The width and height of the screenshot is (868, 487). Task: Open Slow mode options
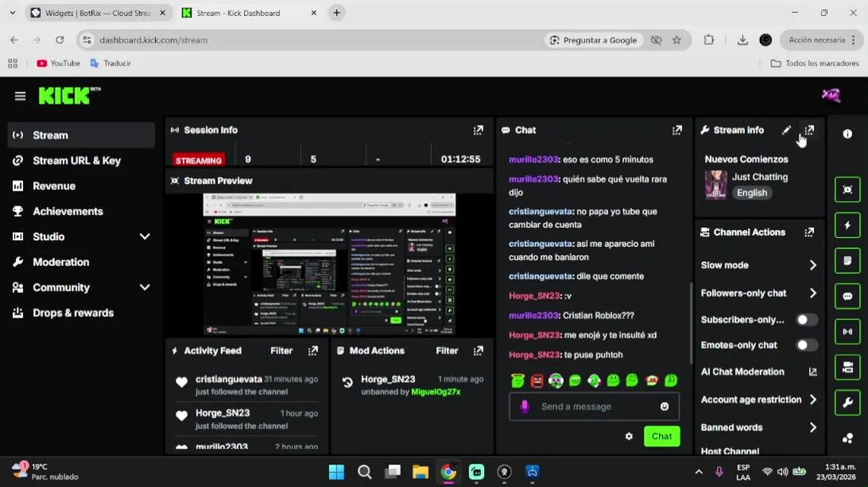pyautogui.click(x=759, y=265)
